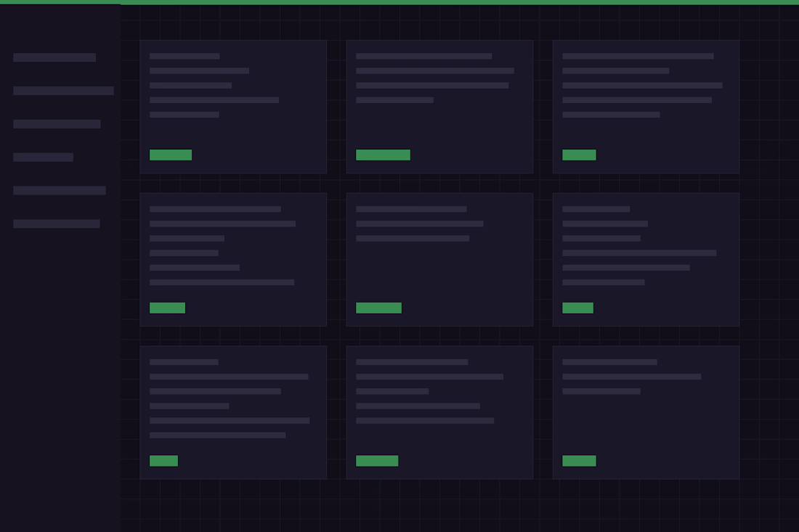This screenshot has height=532, width=799.
Task: Select the first sidebar navigation item
Action: point(54,57)
